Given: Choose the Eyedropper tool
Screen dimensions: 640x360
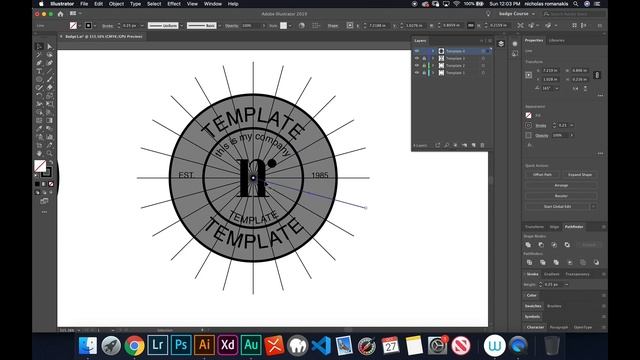Looking at the screenshot, I should pyautogui.click(x=39, y=129).
